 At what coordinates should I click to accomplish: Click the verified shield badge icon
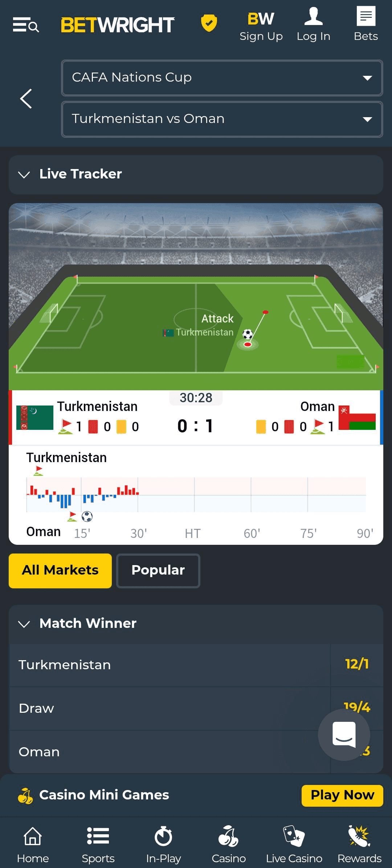209,24
